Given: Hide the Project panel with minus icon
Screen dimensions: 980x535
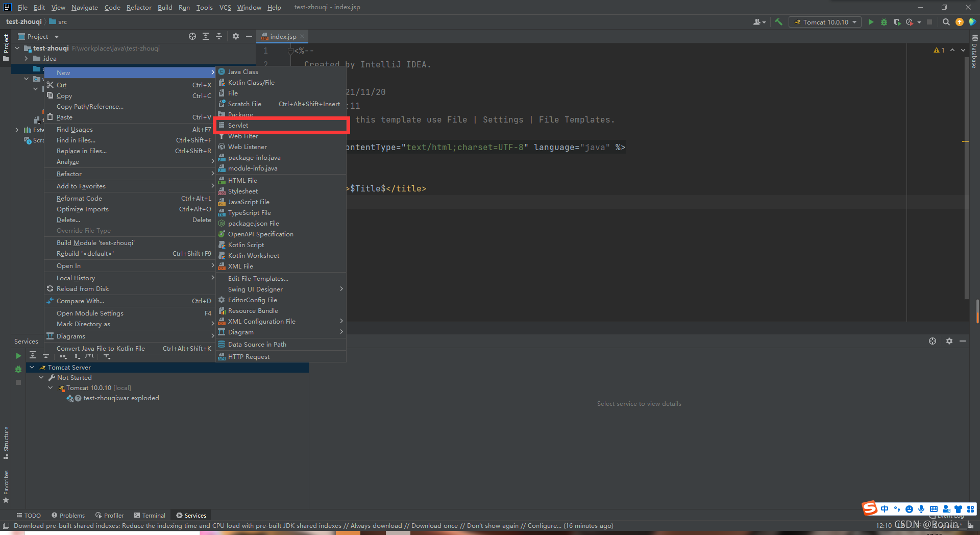Looking at the screenshot, I should click(x=249, y=36).
